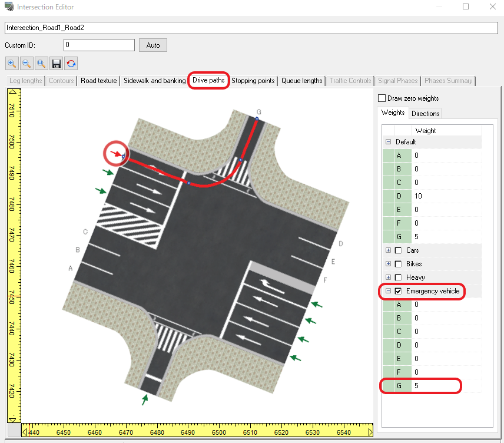The height and width of the screenshot is (443, 504).
Task: Uncheck the Emergency vehicle checkbox
Action: 398,291
